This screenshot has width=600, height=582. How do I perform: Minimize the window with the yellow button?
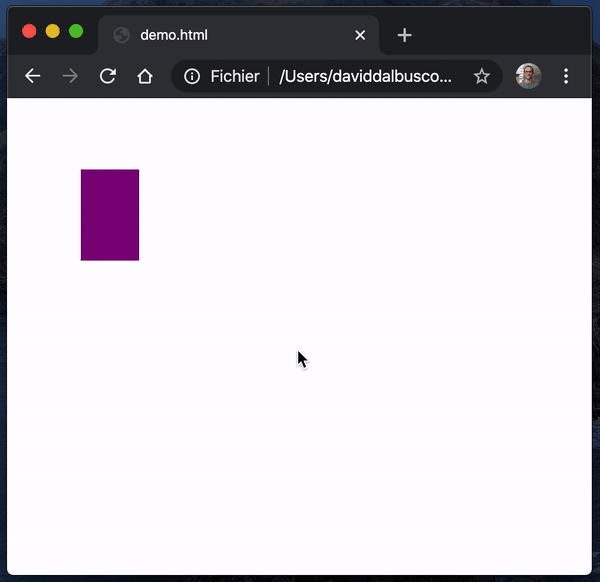point(52,31)
